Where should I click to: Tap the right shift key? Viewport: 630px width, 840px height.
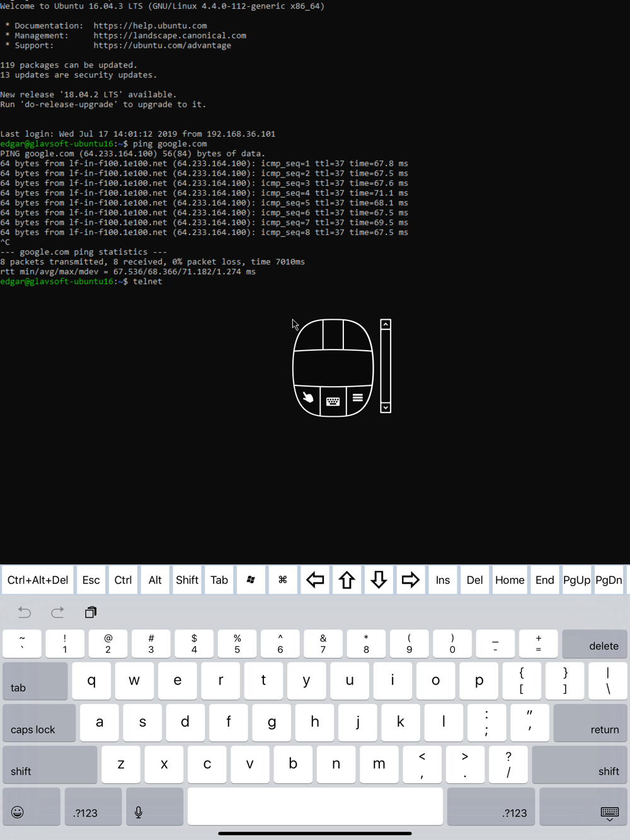(x=580, y=764)
